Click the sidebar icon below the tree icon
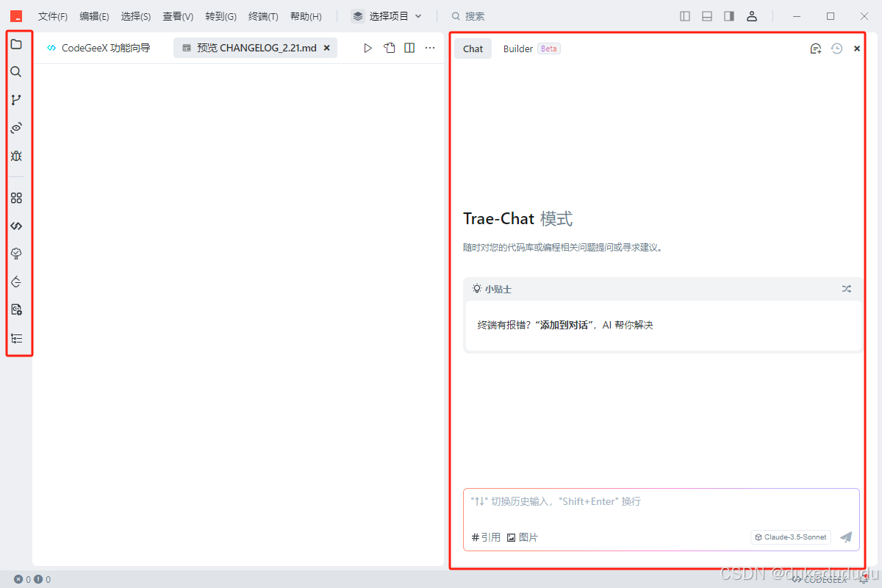Viewport: 882px width, 588px height. [x=16, y=282]
